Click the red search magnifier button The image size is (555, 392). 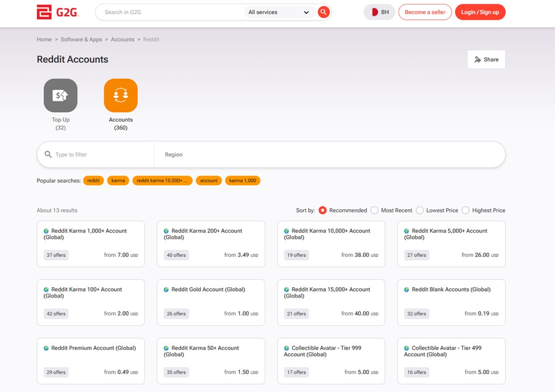[x=324, y=12]
